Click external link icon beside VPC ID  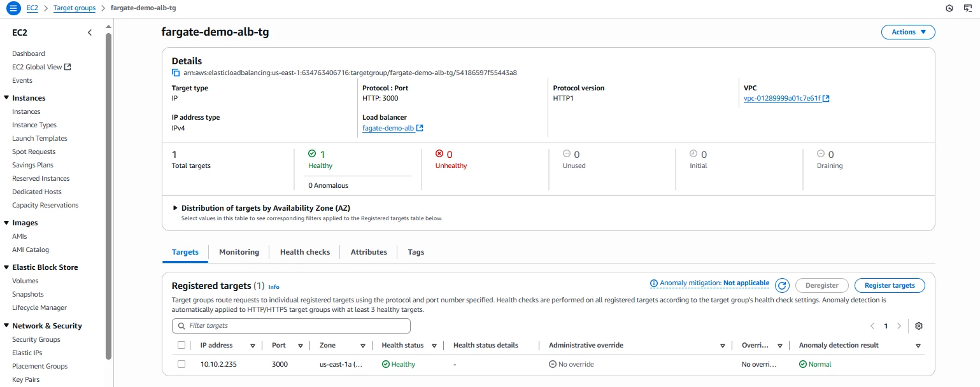(826, 99)
